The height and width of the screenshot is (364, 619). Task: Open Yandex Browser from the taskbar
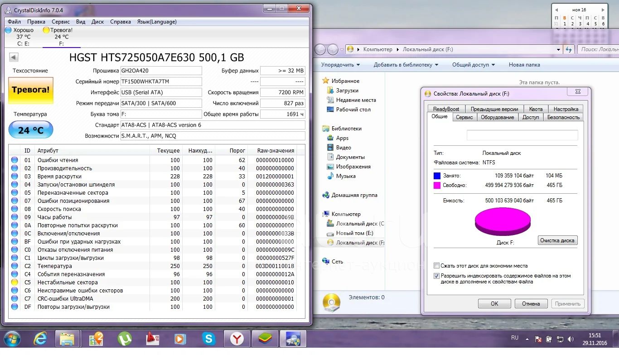coord(237,339)
